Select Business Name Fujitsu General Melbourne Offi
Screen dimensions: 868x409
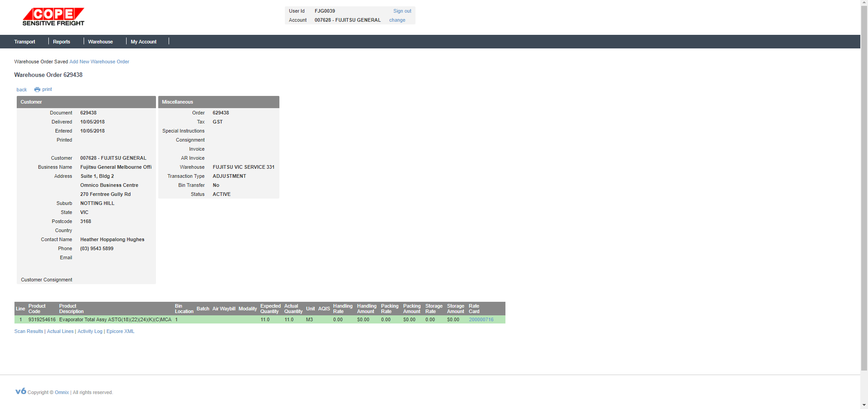point(116,167)
